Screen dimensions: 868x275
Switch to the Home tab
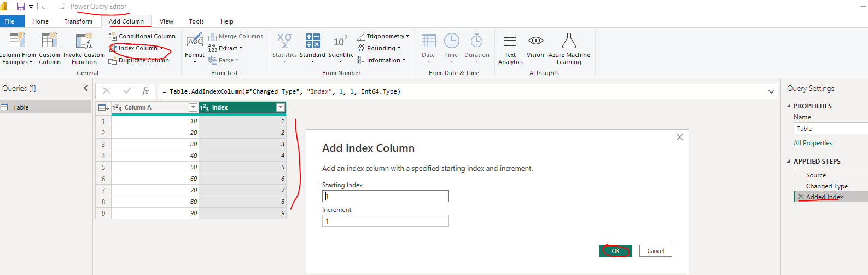[40, 21]
